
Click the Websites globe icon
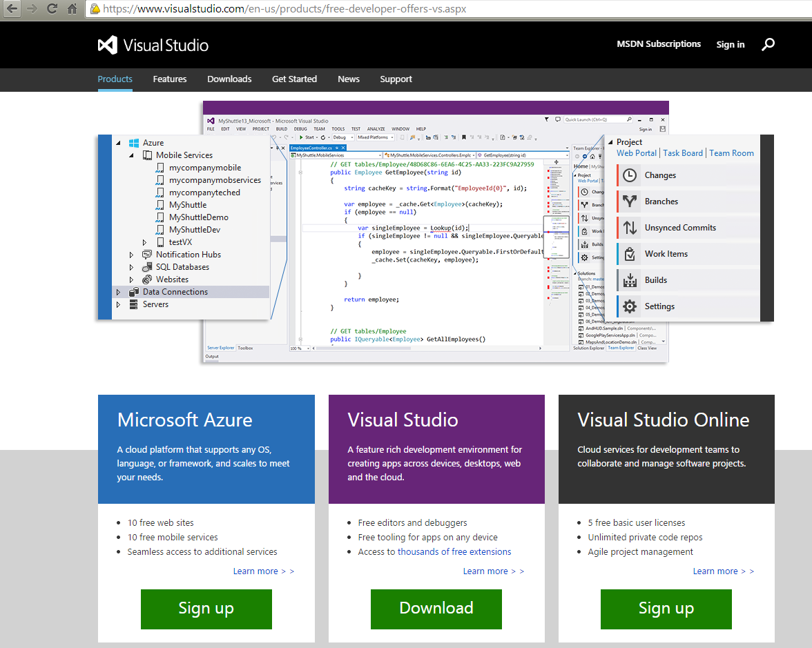(147, 279)
